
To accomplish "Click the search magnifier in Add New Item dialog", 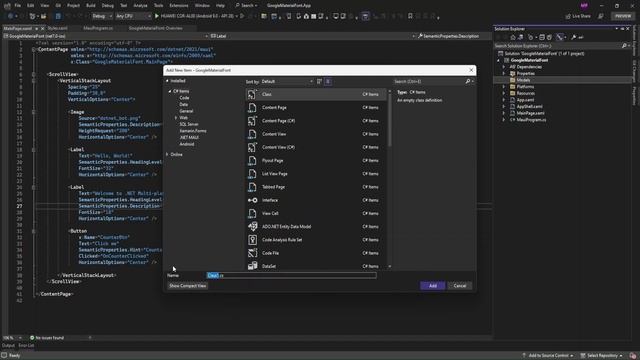I will point(468,82).
